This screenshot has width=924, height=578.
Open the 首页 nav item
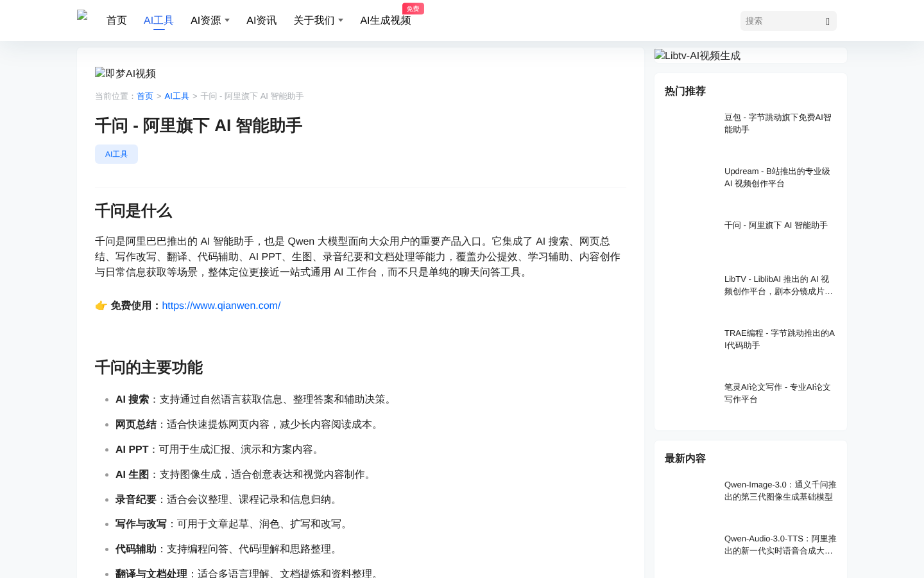pos(117,21)
